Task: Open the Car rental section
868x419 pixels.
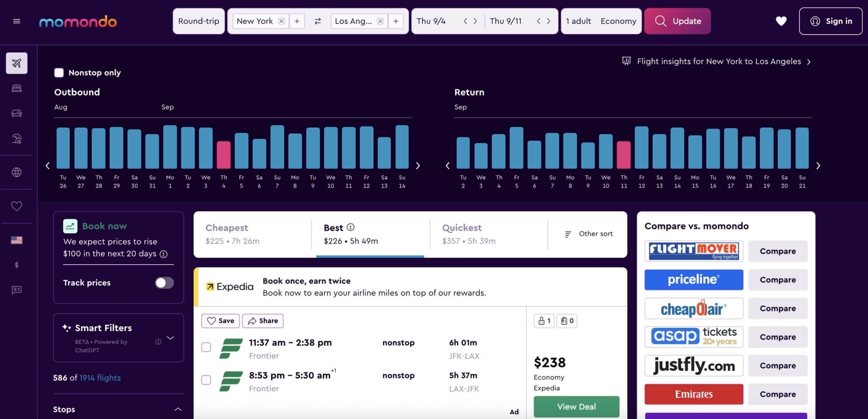Action: coord(17,113)
